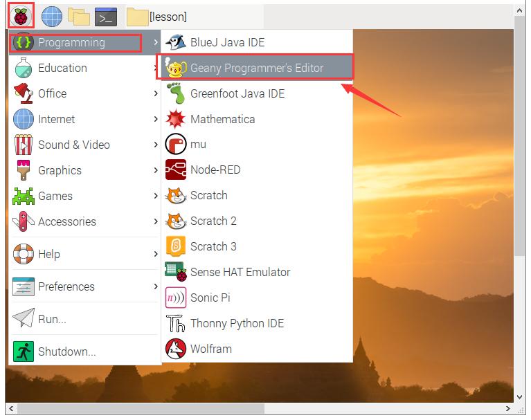Click the Accessories pocket knife icon
Screen dimensions: 531x420
click(x=23, y=221)
